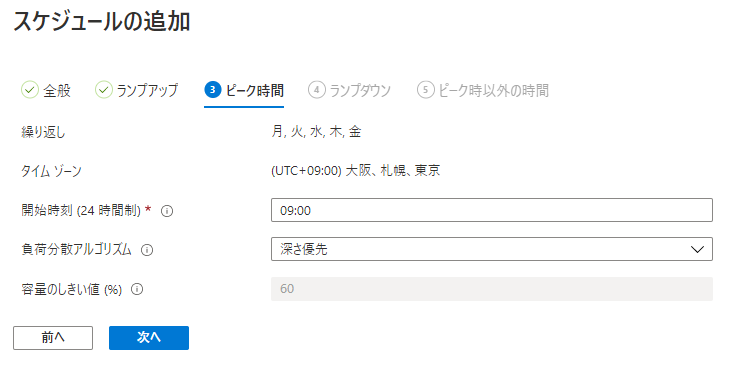Click the step 5 circle for ピーク時以外の時間
The height and width of the screenshot is (369, 729).
[x=425, y=90]
